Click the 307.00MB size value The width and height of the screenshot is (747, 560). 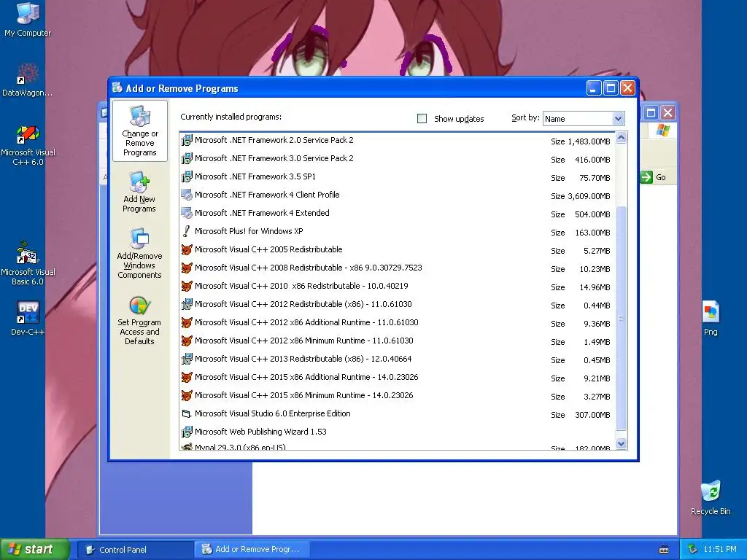click(592, 415)
